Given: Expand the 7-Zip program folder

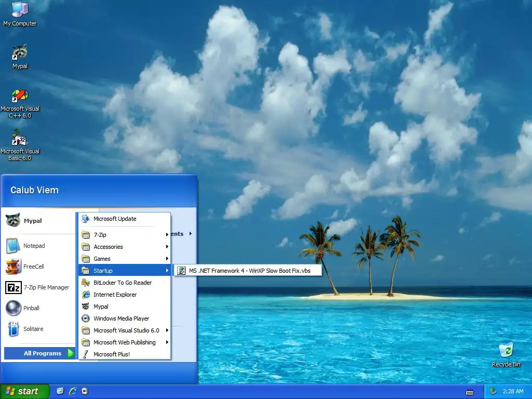Looking at the screenshot, I should point(125,235).
